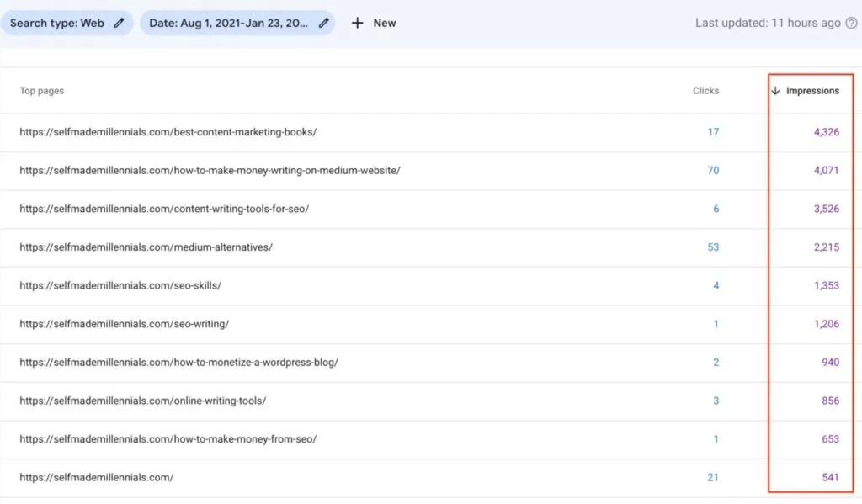Select the best-content-marketing-books page row
This screenshot has height=504, width=862.
tap(168, 132)
